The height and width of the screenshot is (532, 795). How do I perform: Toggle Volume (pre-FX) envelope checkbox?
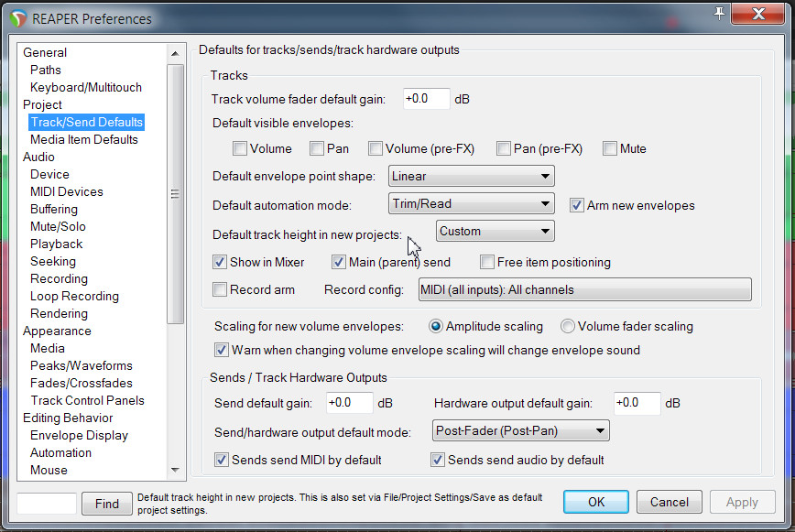pos(376,148)
